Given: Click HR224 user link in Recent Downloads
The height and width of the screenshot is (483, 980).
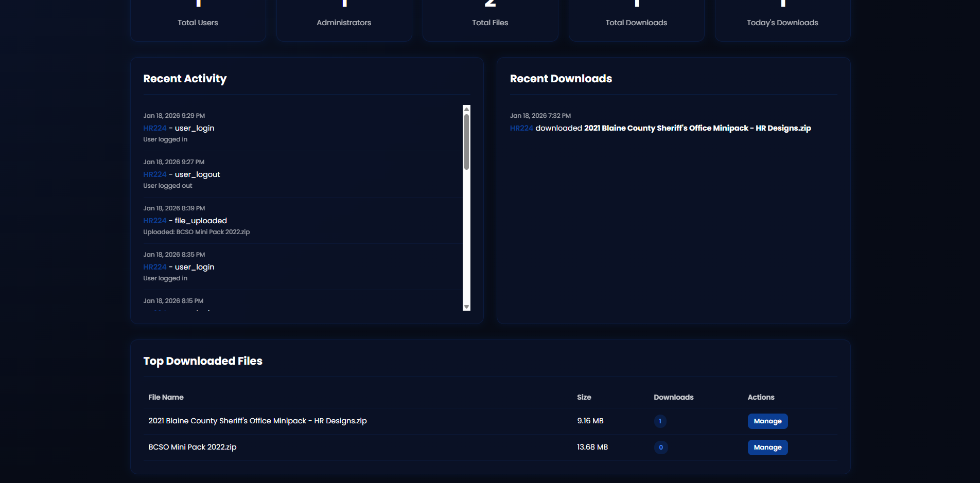Looking at the screenshot, I should point(521,128).
